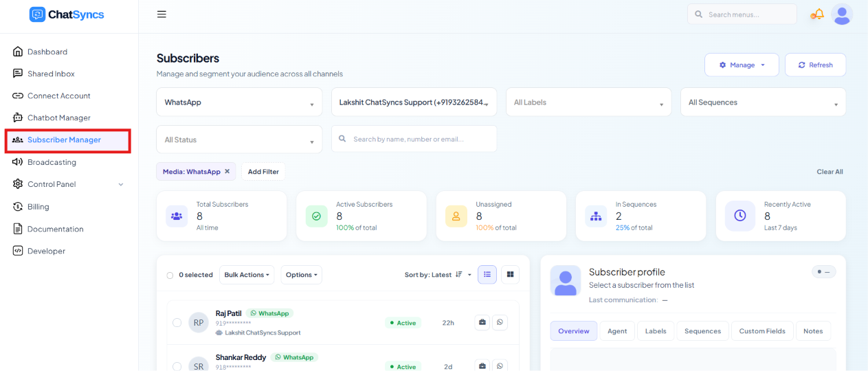Switch to the Overview tab
The width and height of the screenshot is (868, 371).
coord(573,331)
